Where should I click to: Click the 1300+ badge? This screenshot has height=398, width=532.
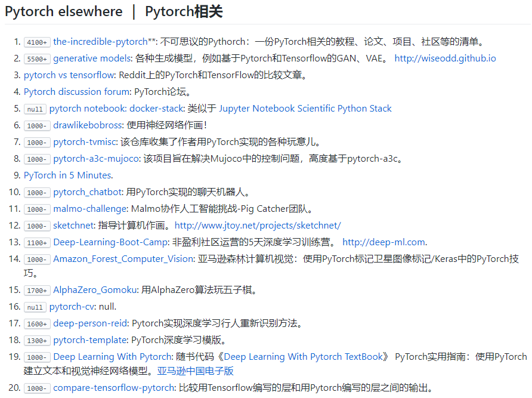point(37,340)
